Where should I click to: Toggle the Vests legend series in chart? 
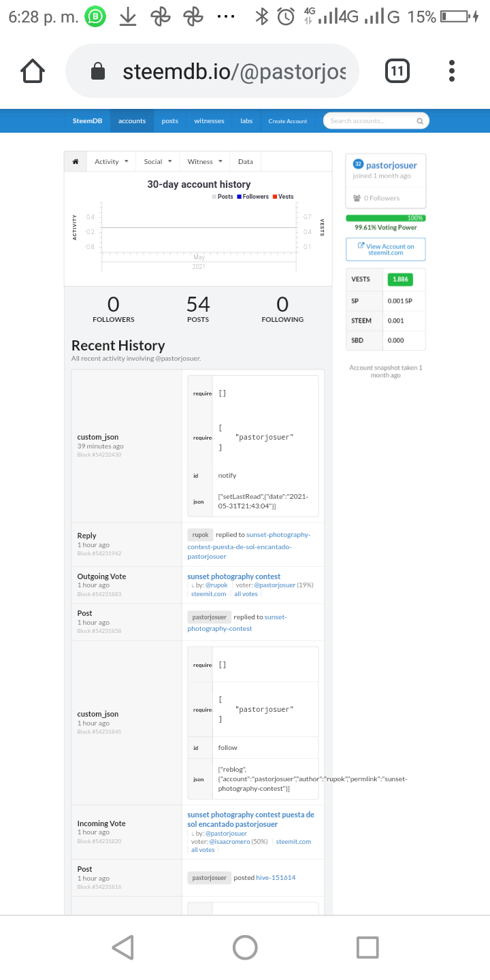click(283, 197)
